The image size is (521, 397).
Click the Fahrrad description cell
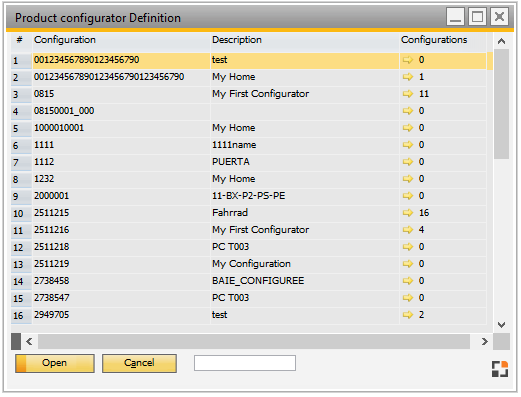point(305,213)
